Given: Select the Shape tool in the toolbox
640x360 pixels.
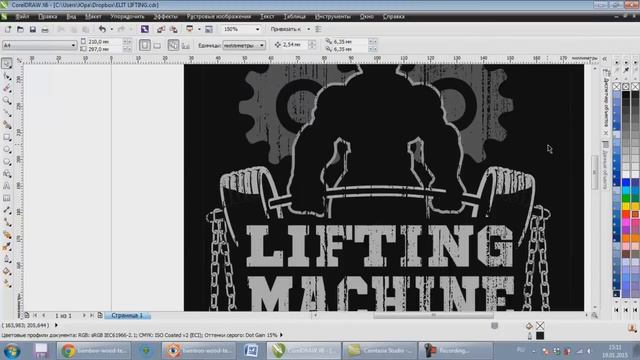Looking at the screenshot, I should pos(7,76).
